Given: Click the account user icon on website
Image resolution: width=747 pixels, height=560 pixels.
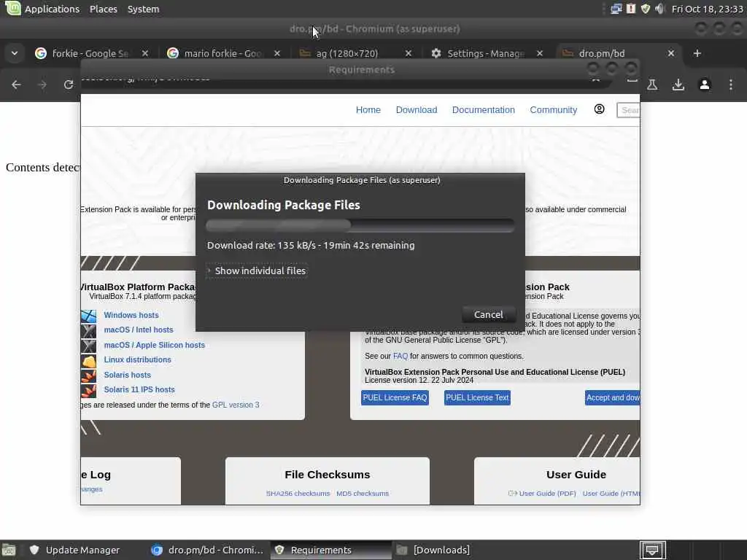Looking at the screenshot, I should point(600,109).
